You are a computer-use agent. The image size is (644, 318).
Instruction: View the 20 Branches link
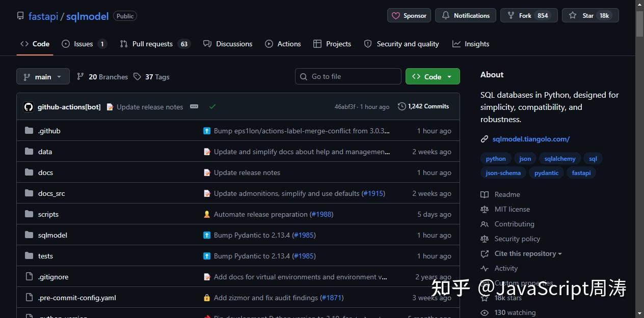pyautogui.click(x=102, y=77)
